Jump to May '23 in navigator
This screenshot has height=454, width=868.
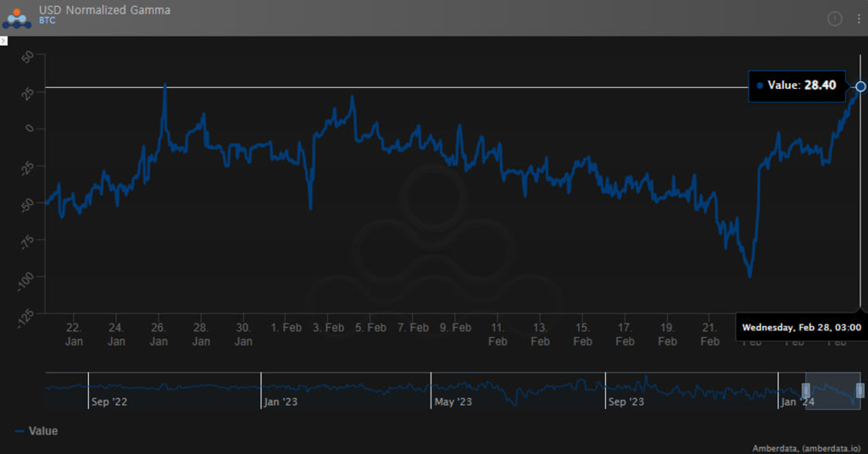coord(453,401)
